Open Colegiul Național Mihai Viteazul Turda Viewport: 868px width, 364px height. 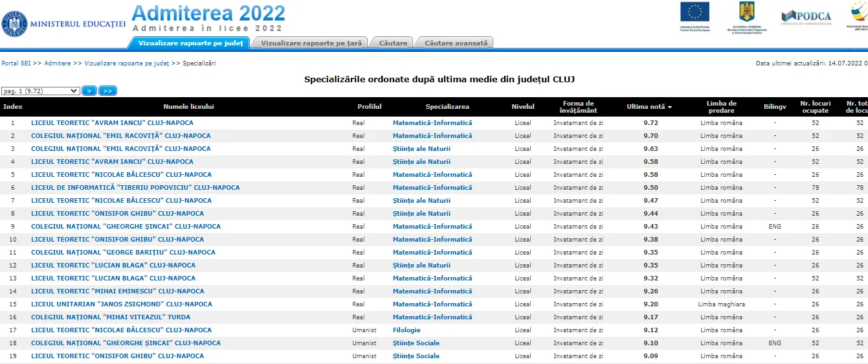pos(112,317)
